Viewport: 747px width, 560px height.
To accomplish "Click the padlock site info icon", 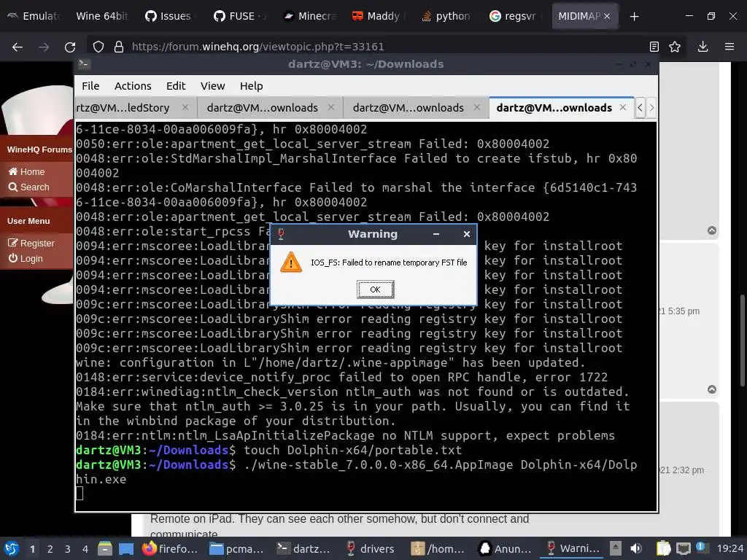I will click(x=119, y=47).
